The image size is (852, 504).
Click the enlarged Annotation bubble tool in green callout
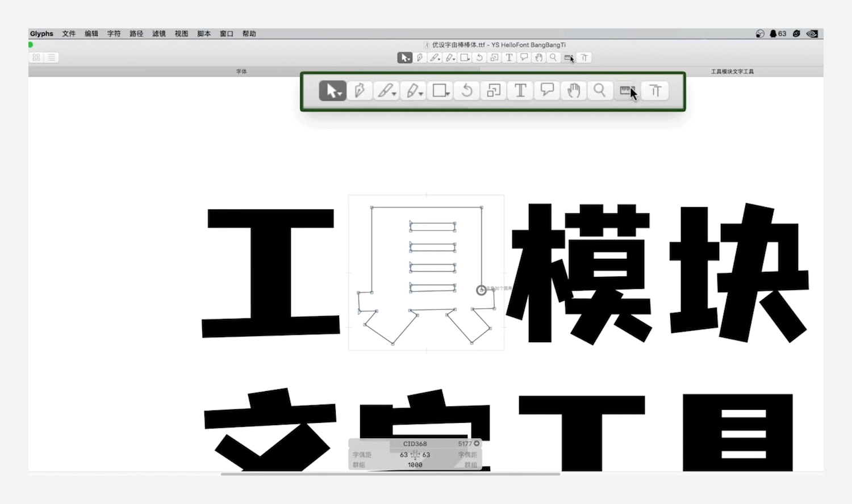(x=547, y=91)
